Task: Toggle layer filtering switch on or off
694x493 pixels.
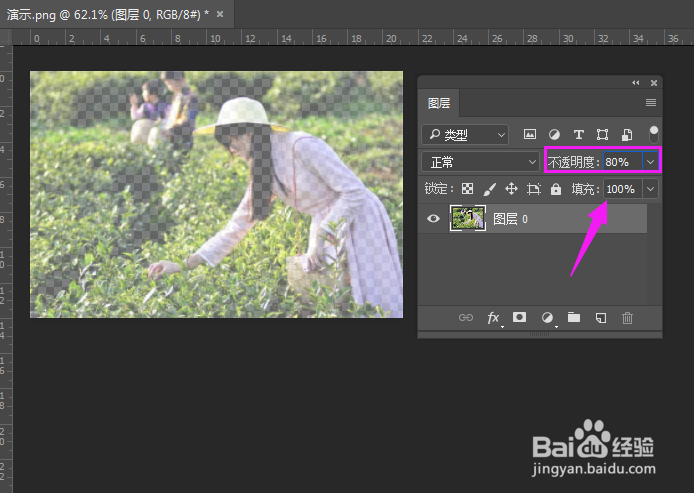Action: coord(653,134)
